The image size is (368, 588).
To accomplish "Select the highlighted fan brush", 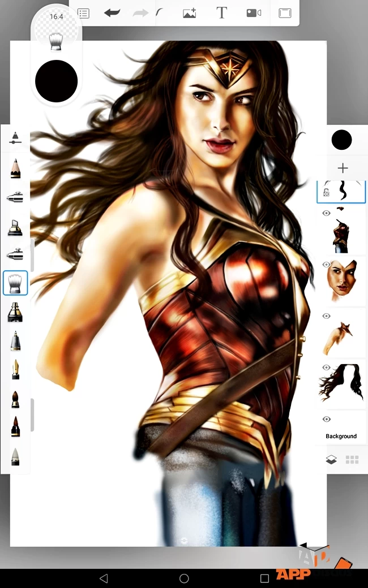I will [15, 283].
